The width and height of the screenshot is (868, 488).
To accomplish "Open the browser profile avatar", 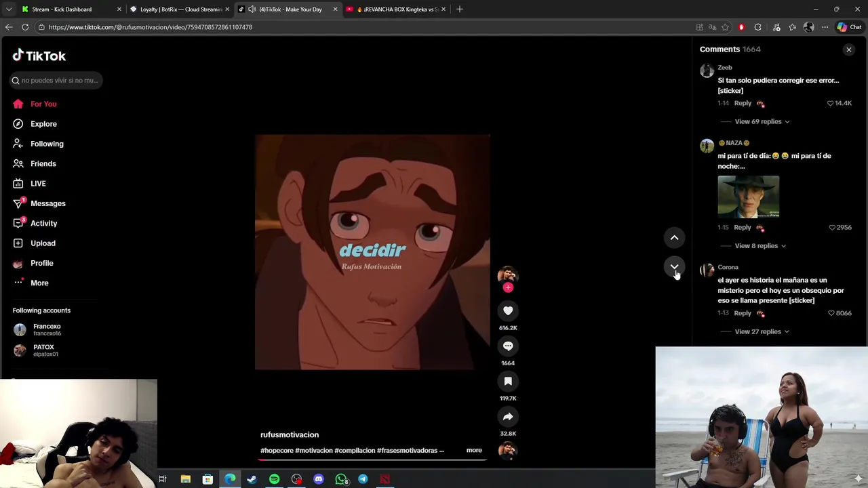I will (808, 27).
